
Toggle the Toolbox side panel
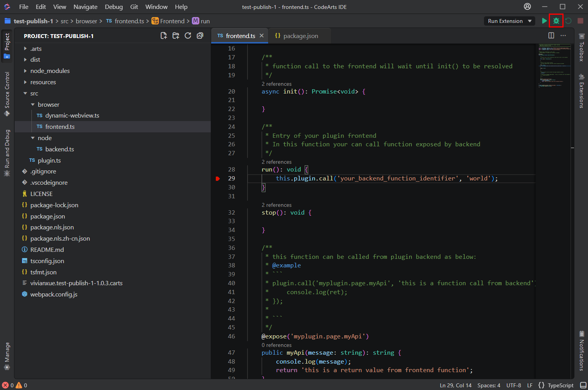(x=581, y=48)
